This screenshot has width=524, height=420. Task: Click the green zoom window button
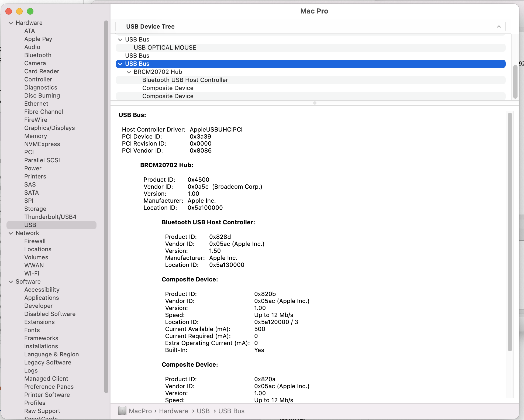click(x=30, y=11)
